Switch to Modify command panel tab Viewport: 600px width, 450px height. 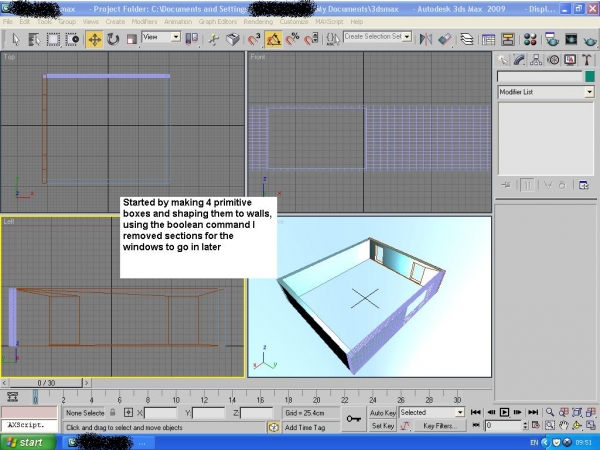519,60
